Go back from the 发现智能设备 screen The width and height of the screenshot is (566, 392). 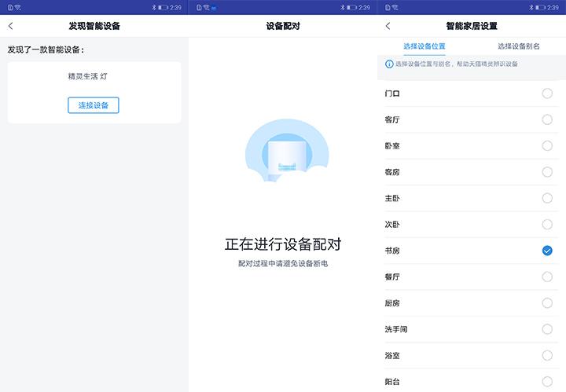click(10, 26)
